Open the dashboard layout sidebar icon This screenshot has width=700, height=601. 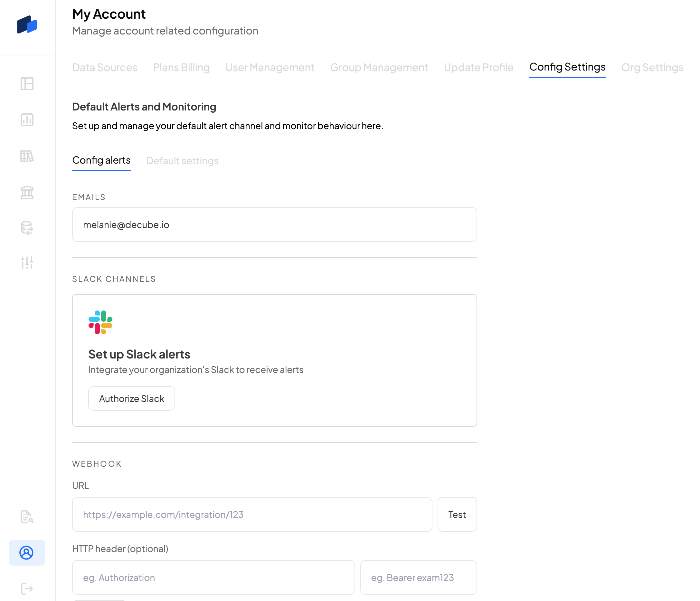pyautogui.click(x=27, y=84)
